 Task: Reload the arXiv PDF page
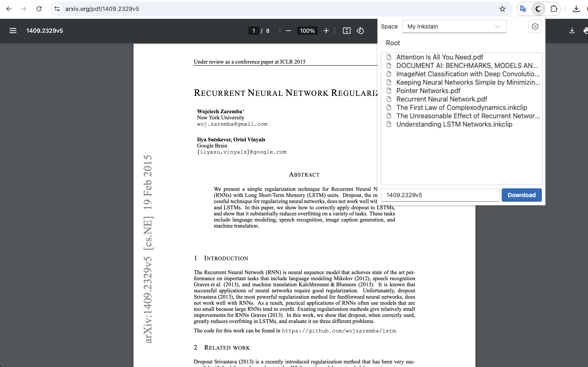coord(39,9)
